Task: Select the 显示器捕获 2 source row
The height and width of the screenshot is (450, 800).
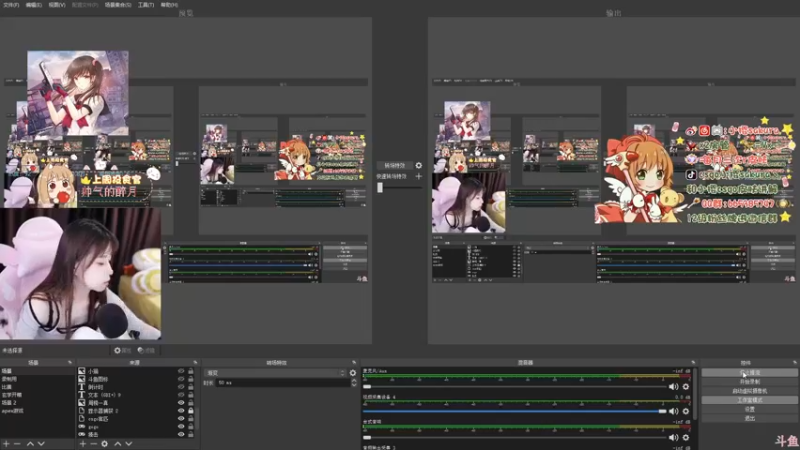Action: click(135, 410)
